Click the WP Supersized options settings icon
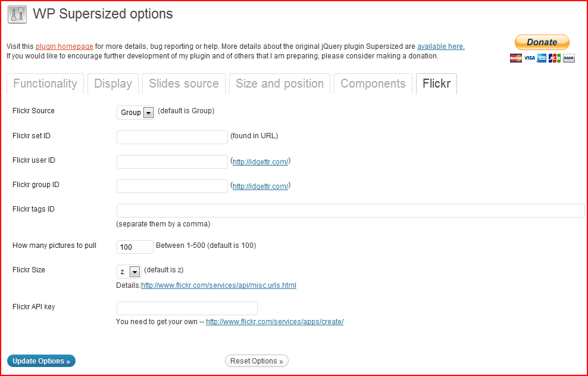This screenshot has width=588, height=376. [x=17, y=14]
